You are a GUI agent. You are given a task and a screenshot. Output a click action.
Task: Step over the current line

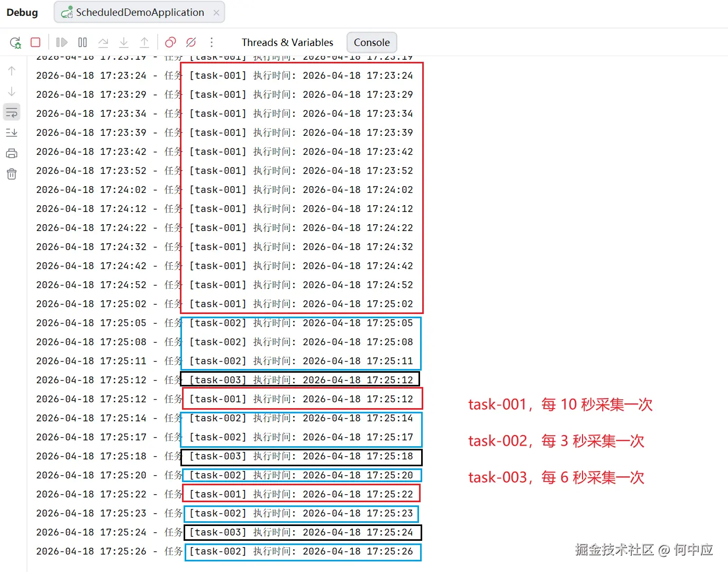103,42
